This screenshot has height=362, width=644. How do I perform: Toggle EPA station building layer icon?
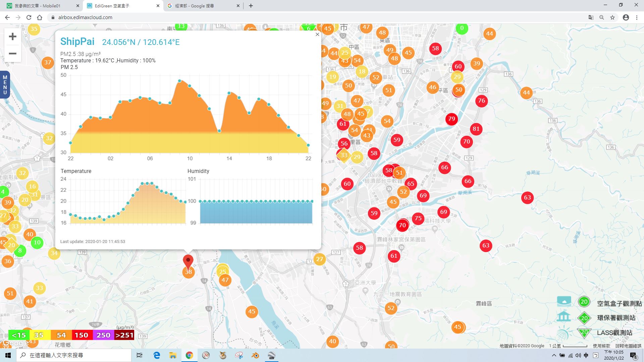(x=564, y=317)
